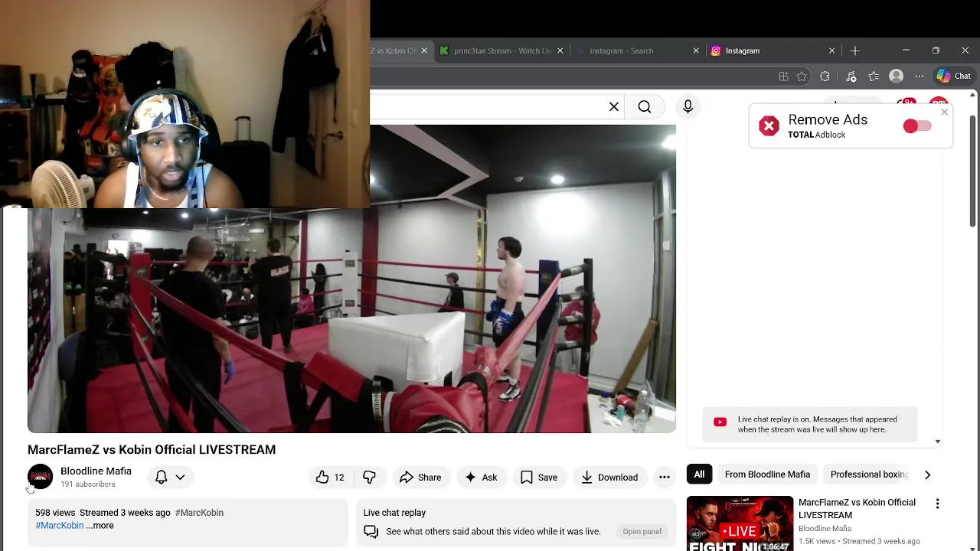Open browser Settings and more menu
The height and width of the screenshot is (551, 980).
click(920, 77)
